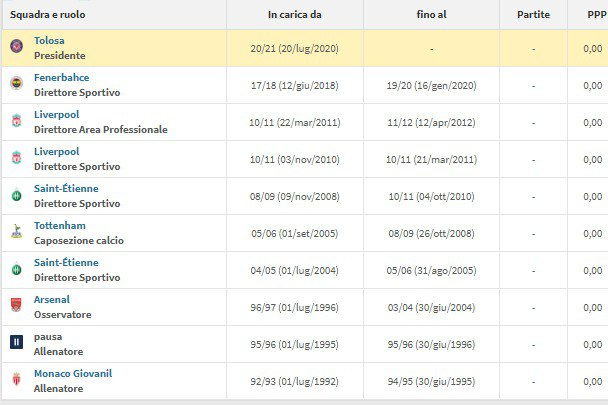The height and width of the screenshot is (405, 608).
Task: Open Saint-Étienne link in the 09/nov/2008 row
Action: [x=66, y=189]
